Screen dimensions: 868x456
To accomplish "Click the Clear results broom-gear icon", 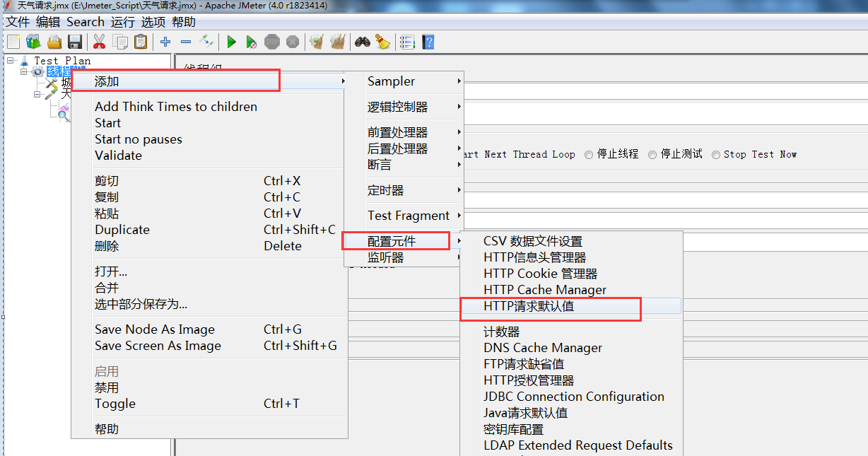I will pyautogui.click(x=317, y=42).
